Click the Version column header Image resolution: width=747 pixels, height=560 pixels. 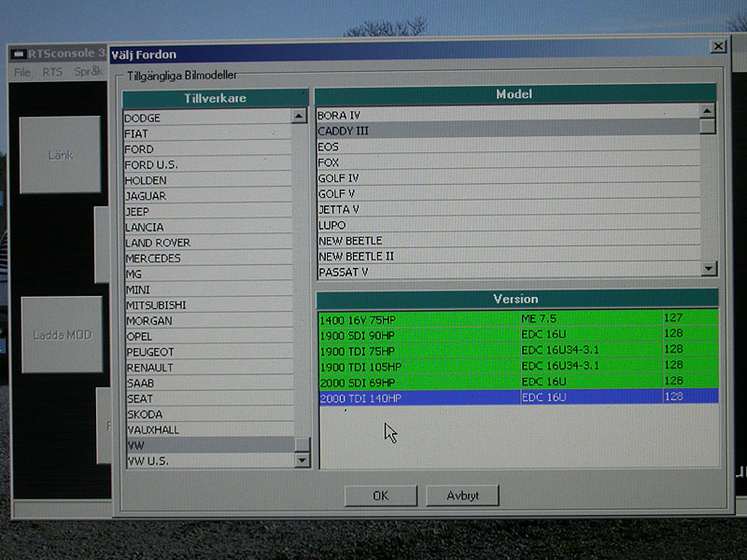(x=517, y=299)
